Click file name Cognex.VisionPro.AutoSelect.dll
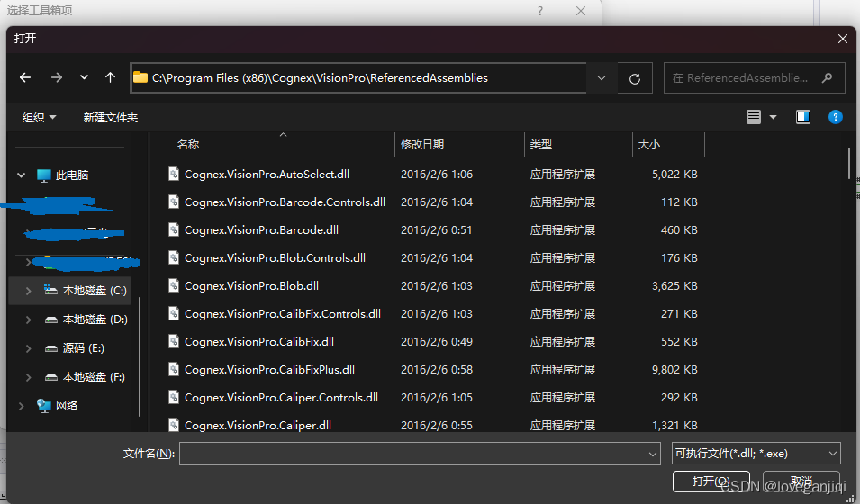This screenshot has width=860, height=504. pos(267,175)
